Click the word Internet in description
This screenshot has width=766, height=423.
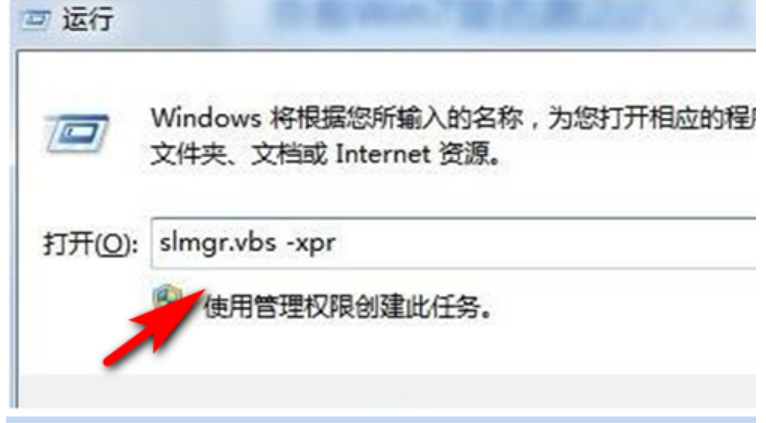(383, 155)
